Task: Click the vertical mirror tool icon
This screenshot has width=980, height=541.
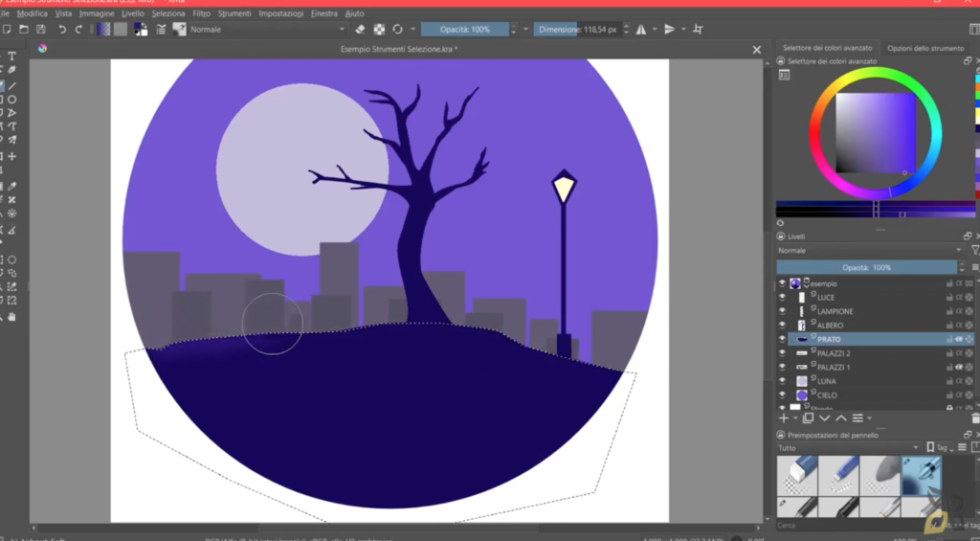Action: [x=669, y=30]
